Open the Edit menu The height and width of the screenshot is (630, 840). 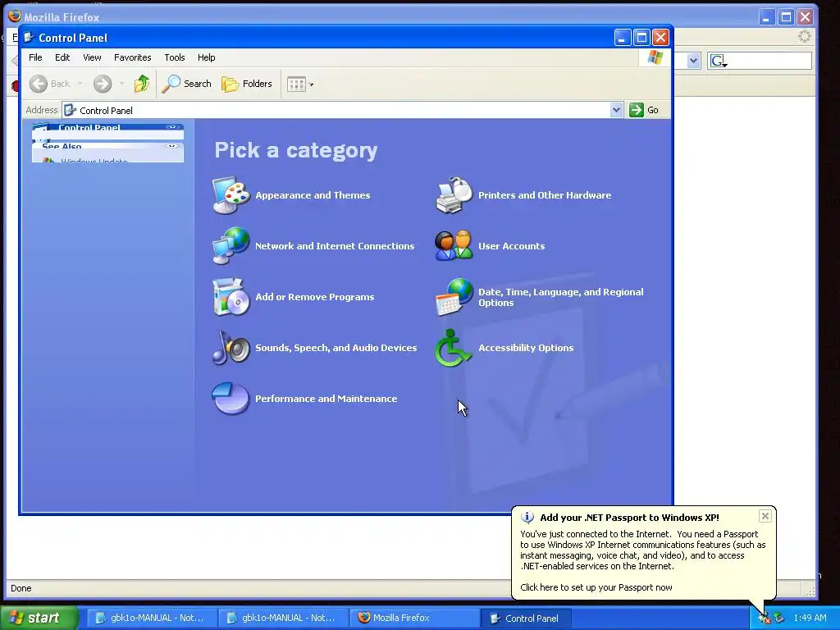click(x=62, y=57)
